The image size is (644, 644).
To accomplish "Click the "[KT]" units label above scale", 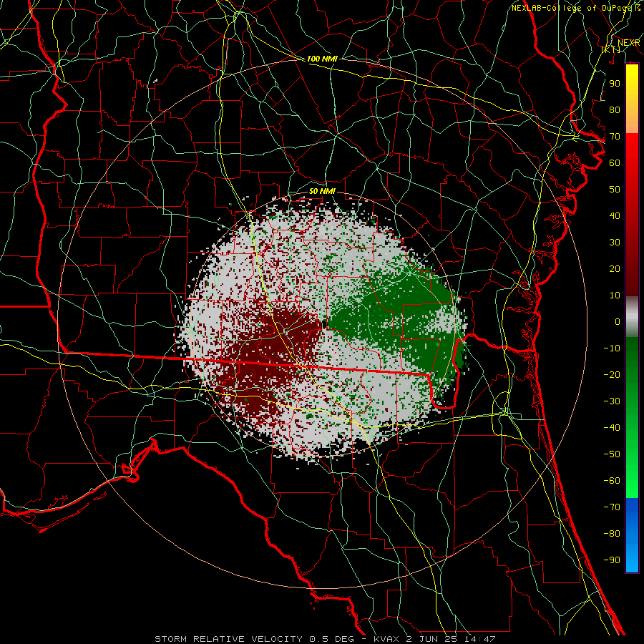I will point(611,49).
